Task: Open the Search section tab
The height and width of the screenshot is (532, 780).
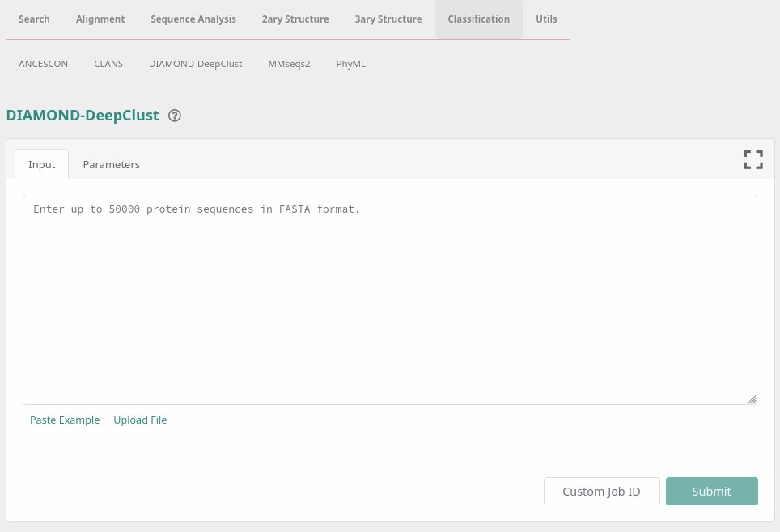Action: 34,19
